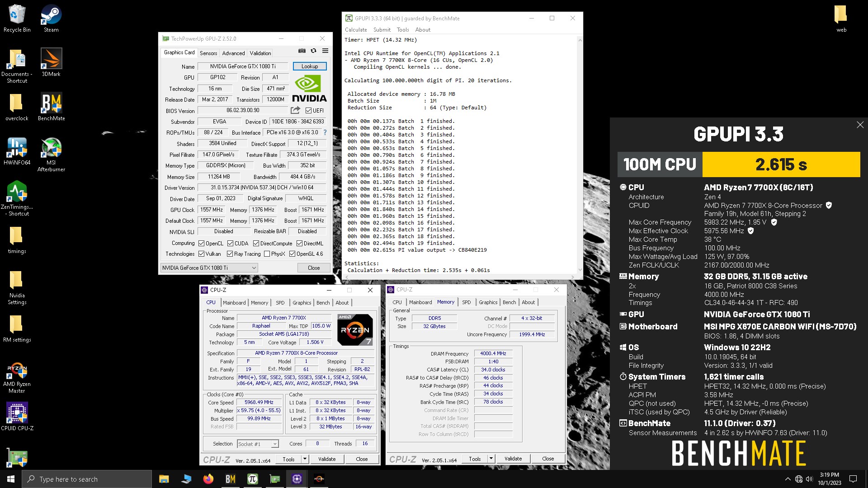The height and width of the screenshot is (488, 868).
Task: Click Close in right CPU-Z window
Action: point(548,459)
